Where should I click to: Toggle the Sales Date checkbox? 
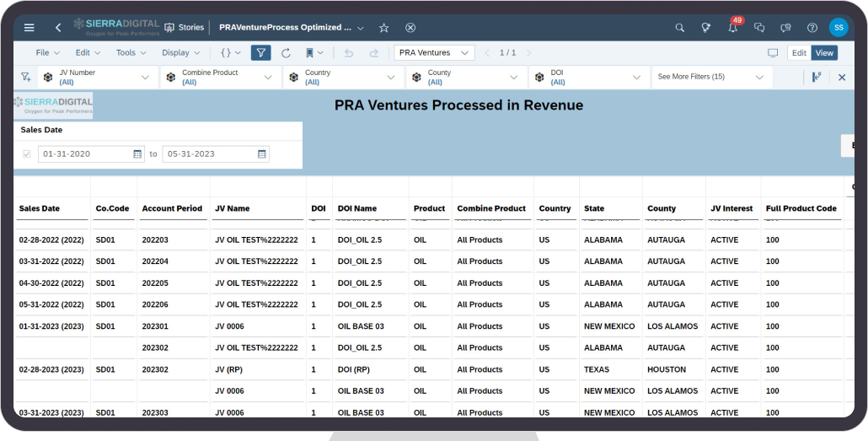click(x=27, y=154)
